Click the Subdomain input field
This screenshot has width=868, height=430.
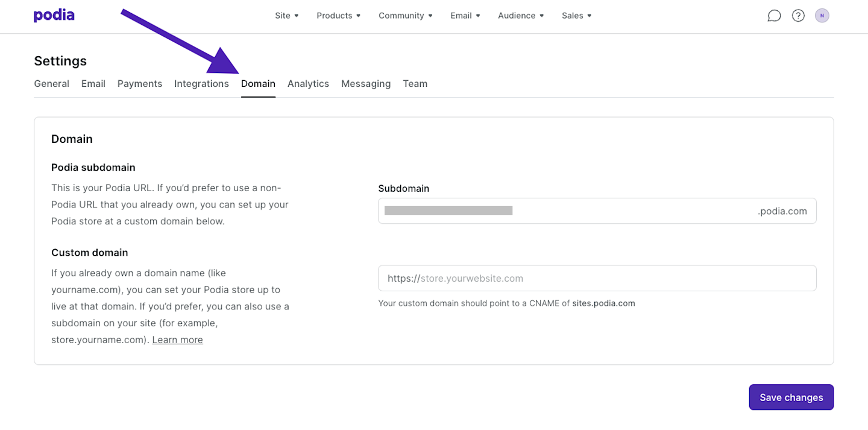coord(597,211)
